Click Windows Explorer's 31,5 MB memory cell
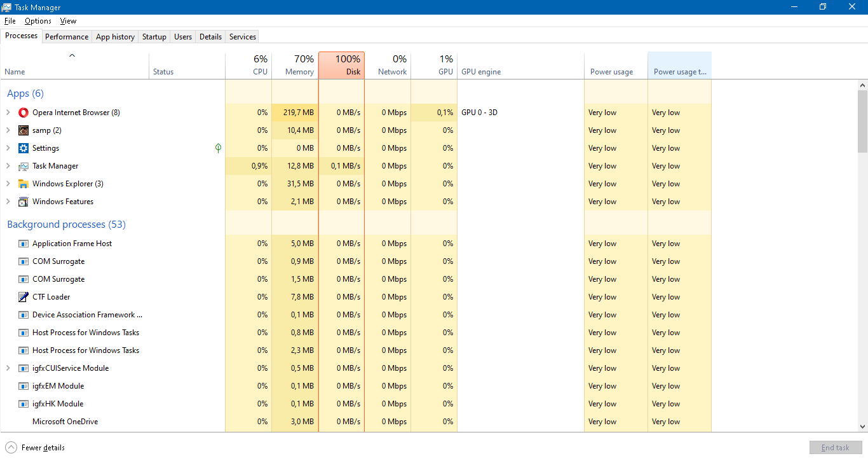The height and width of the screenshot is (463, 868). tap(295, 184)
